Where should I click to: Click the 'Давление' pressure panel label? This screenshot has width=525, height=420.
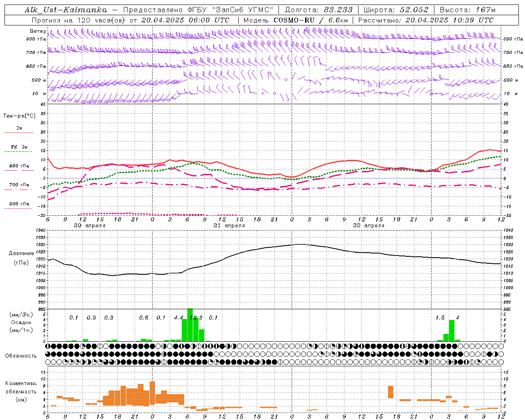pos(21,253)
